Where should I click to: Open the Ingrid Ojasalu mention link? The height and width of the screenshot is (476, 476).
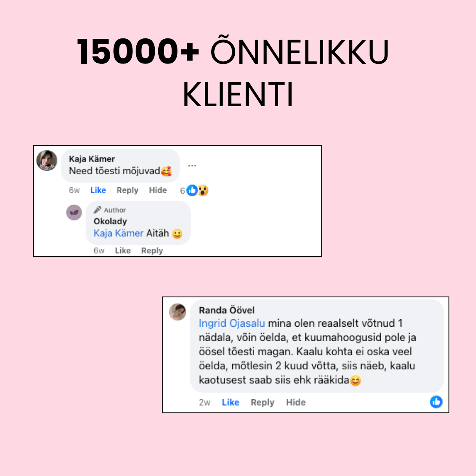[232, 323]
